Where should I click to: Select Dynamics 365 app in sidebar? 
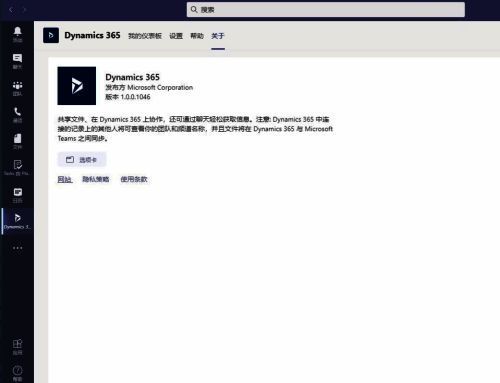[x=17, y=221]
